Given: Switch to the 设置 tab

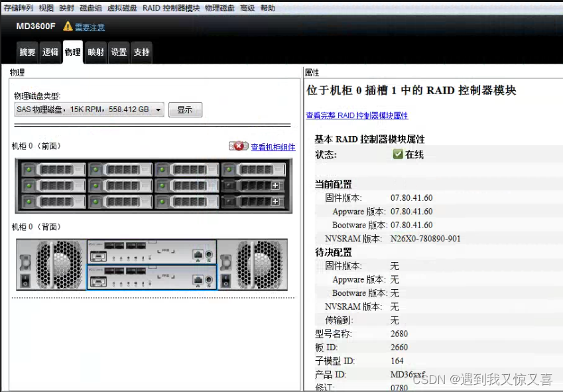Looking at the screenshot, I should click(119, 52).
